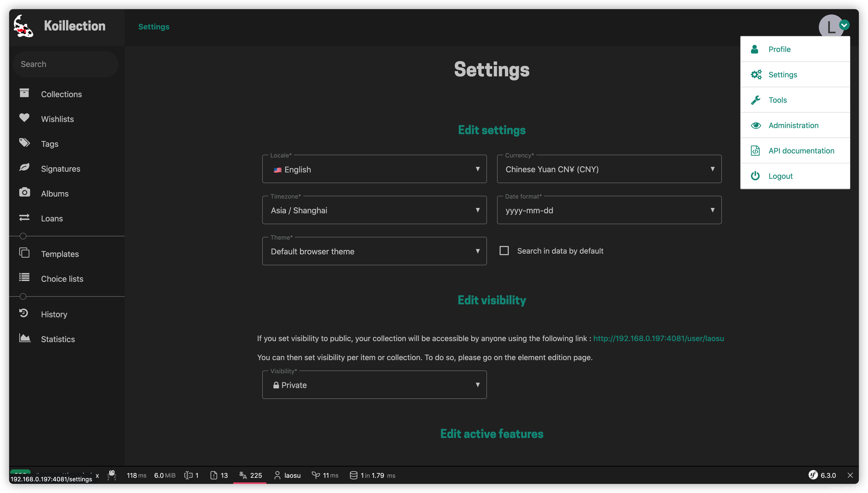This screenshot has height=493, width=868.
Task: Click the Settings gears icon in the menu
Action: point(756,75)
